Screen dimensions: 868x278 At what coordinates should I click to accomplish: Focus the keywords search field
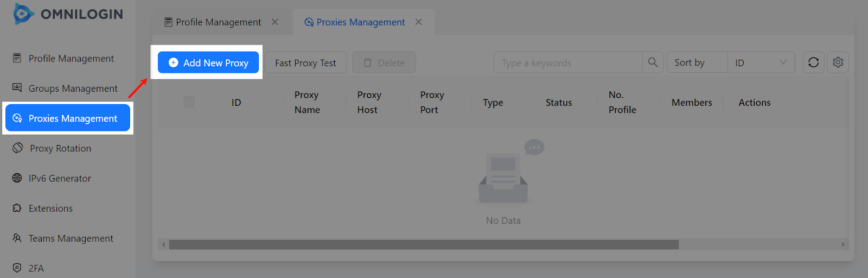click(x=568, y=63)
